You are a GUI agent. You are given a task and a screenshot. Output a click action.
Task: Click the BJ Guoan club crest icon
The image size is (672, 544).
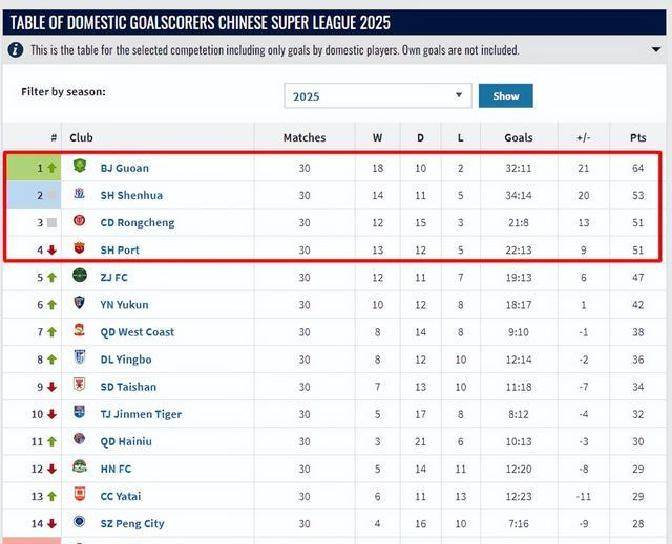click(80, 167)
